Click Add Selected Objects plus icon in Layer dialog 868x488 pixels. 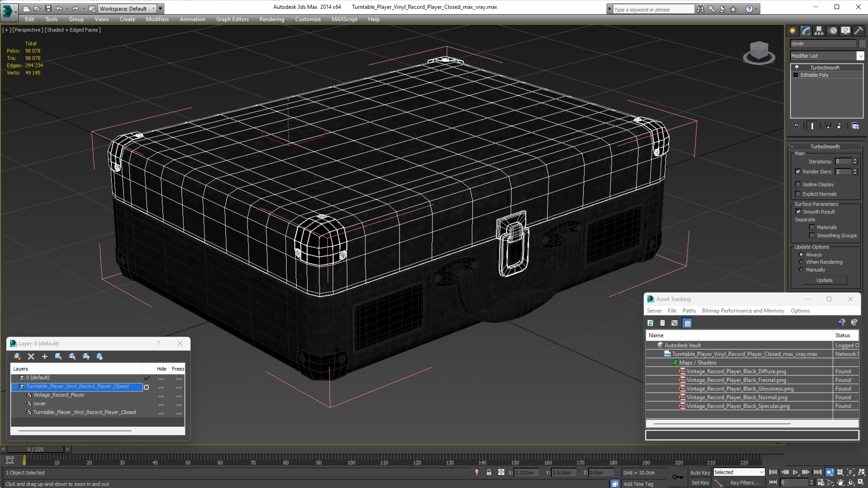coord(44,356)
